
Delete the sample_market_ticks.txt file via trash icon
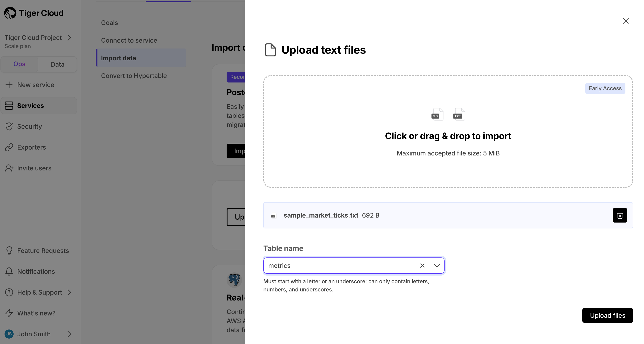[620, 215]
